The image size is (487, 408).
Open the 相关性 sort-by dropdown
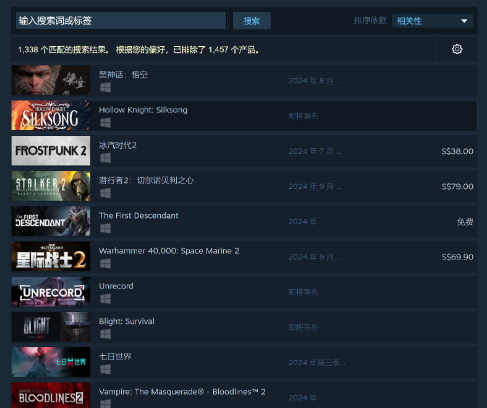pos(432,21)
